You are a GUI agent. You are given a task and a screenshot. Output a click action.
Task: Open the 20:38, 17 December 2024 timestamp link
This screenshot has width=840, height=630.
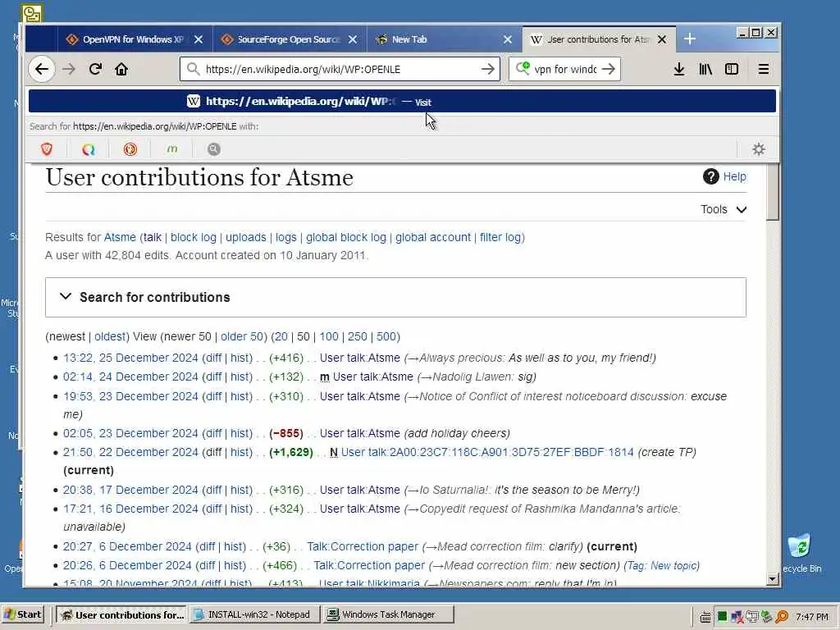(130, 490)
